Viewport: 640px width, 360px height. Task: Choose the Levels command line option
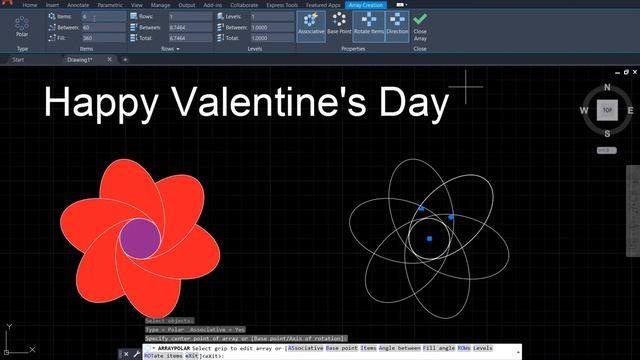tap(483, 348)
